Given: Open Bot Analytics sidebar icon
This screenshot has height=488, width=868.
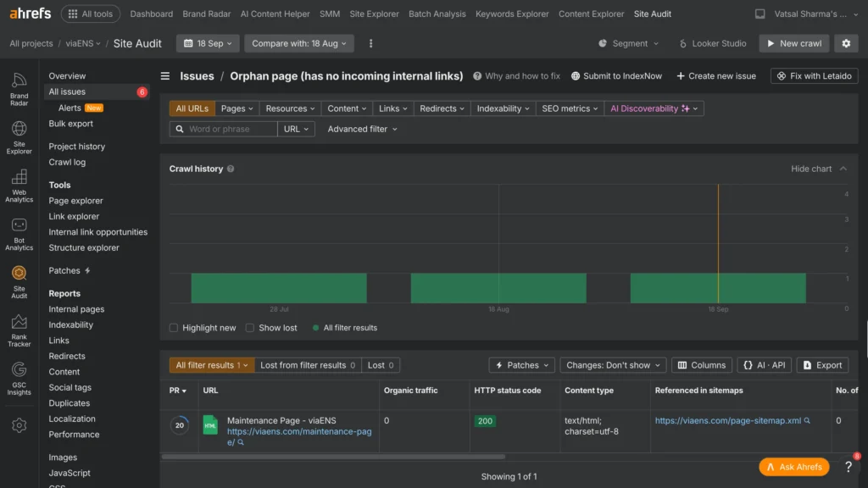Looking at the screenshot, I should click(x=19, y=234).
